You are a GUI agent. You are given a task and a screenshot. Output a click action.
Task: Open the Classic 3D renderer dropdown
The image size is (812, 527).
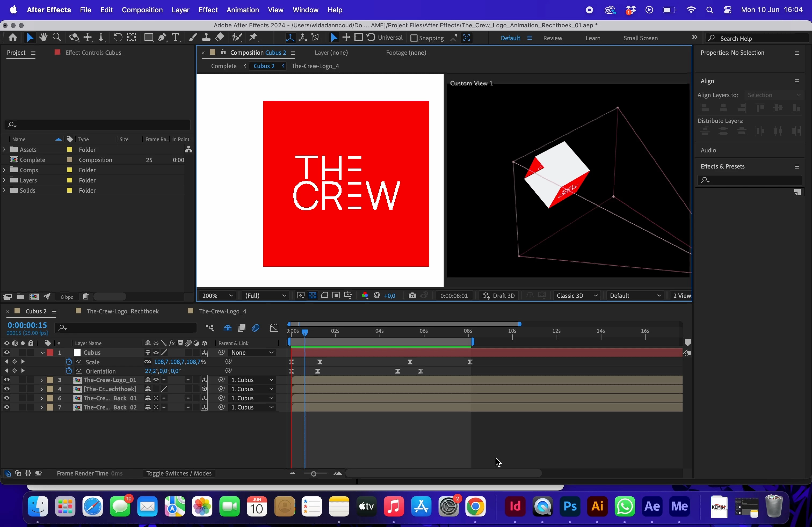coord(577,296)
